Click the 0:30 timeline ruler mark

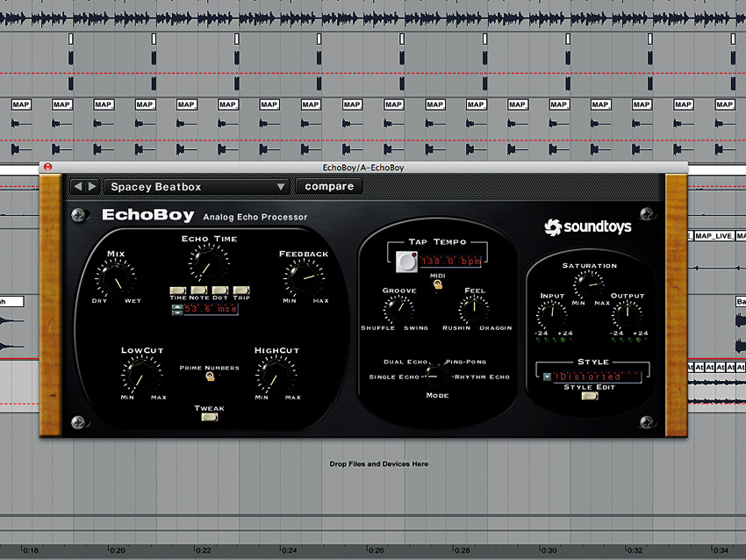tap(548, 550)
